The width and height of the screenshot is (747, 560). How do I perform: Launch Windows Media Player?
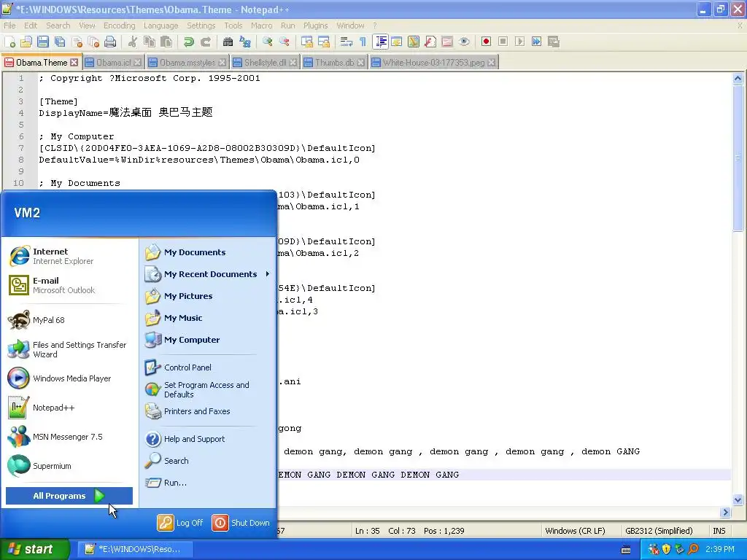click(69, 378)
